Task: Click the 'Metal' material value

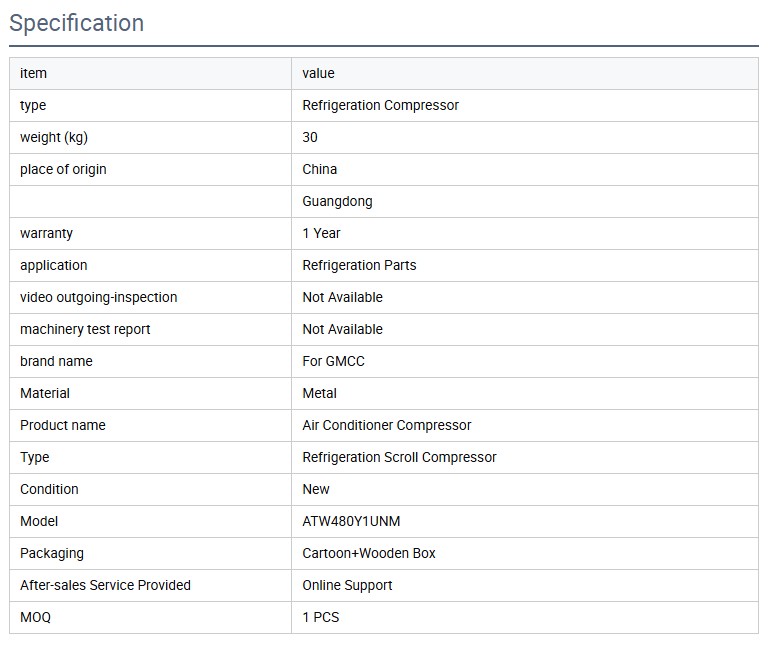Action: (x=319, y=393)
